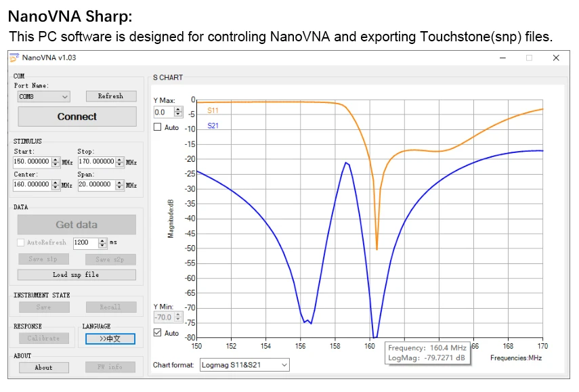Click the Frequencies:MHz axis label
Screen dimensions: 579x392
pyautogui.click(x=516, y=358)
